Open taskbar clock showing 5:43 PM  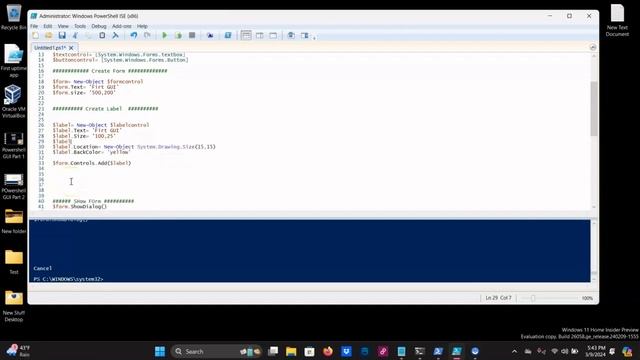pos(596,351)
